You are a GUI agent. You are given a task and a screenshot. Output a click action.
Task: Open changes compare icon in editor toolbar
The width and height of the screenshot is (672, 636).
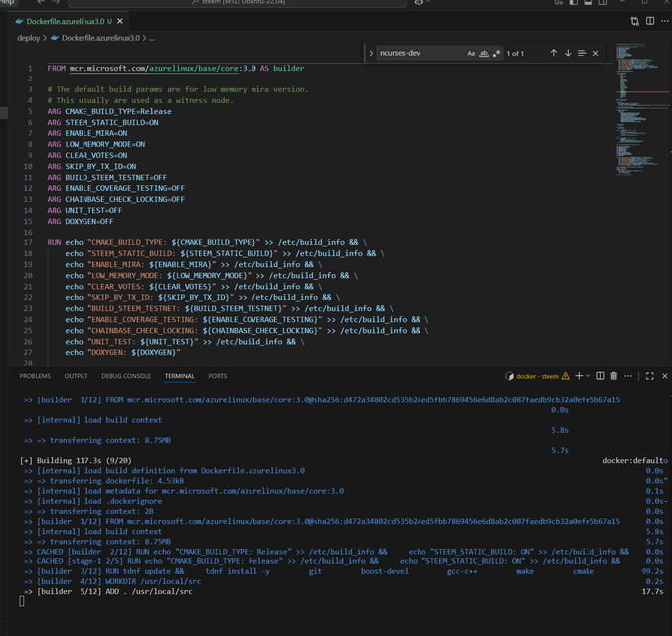(634, 21)
